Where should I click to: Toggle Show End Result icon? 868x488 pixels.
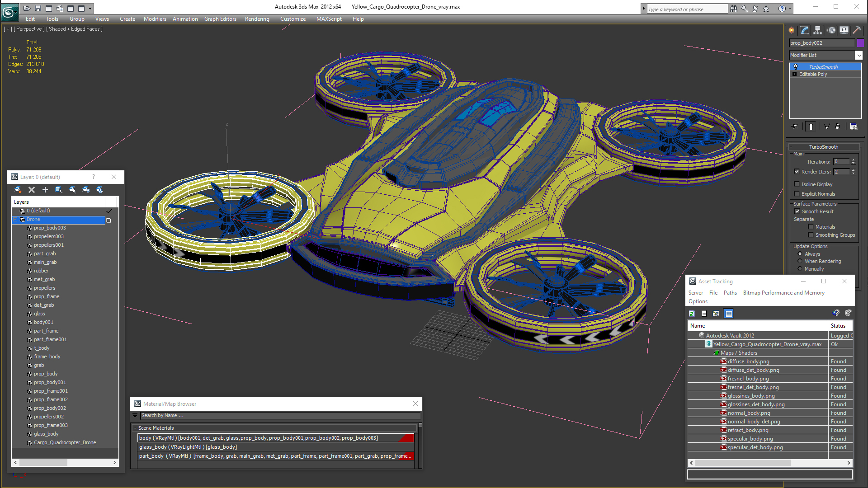point(811,127)
